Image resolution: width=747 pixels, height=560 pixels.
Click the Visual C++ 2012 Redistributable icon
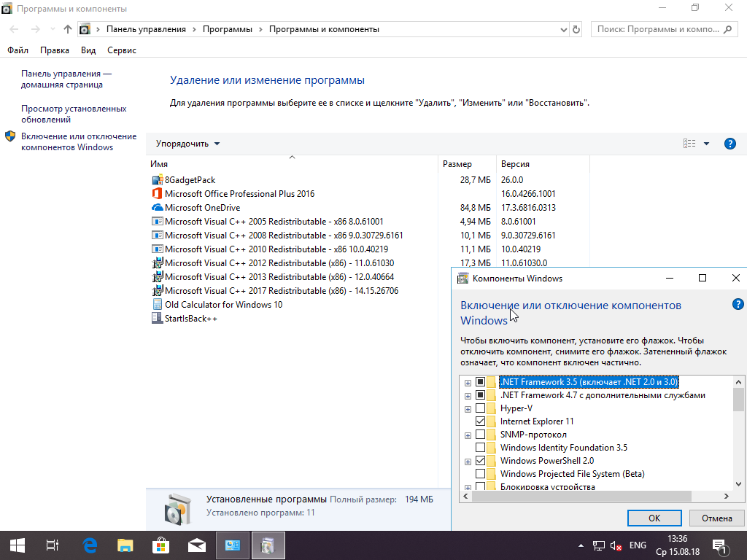(158, 262)
